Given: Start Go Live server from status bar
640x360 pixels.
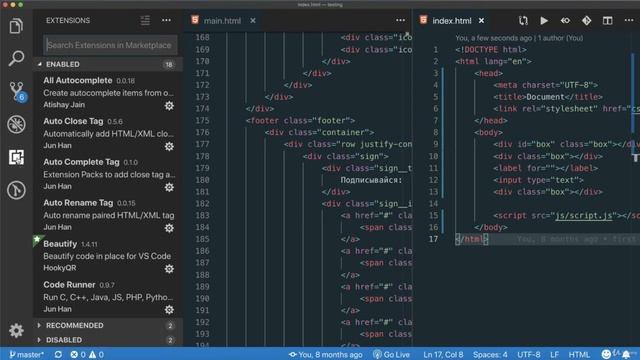Looking at the screenshot, I should click(391, 354).
